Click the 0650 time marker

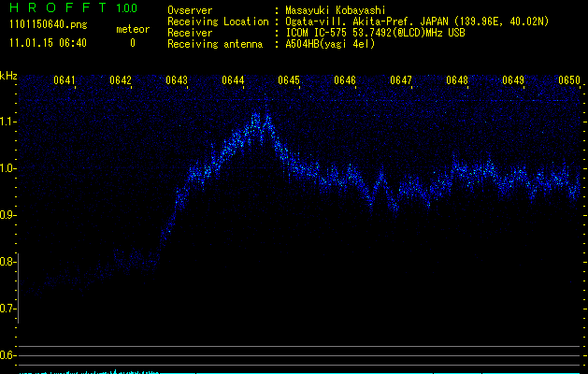pyautogui.click(x=569, y=80)
